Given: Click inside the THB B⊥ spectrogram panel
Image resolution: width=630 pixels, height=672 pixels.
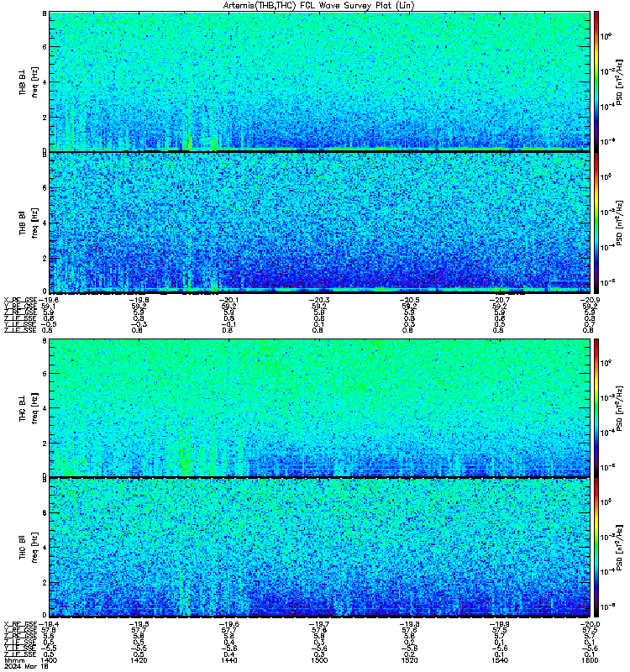Looking at the screenshot, I should tap(319, 81).
